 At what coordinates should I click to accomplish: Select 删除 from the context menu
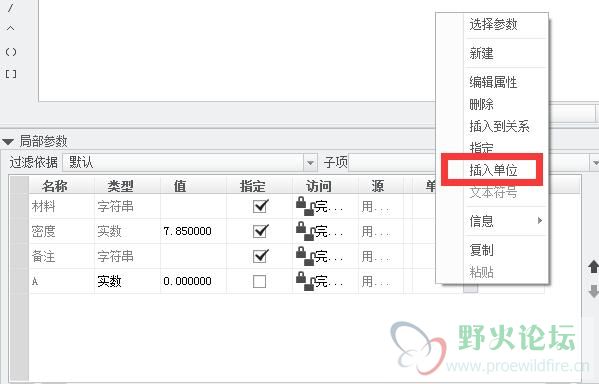[x=481, y=104]
